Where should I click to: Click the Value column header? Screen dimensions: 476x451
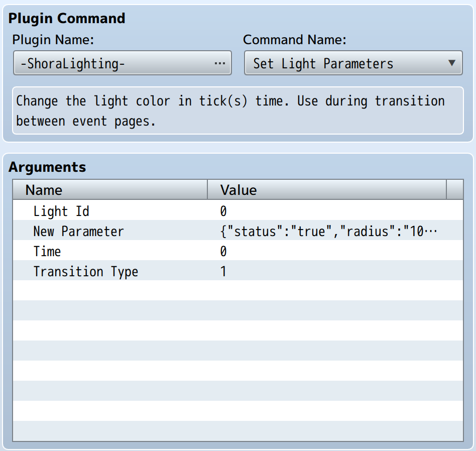pos(327,190)
